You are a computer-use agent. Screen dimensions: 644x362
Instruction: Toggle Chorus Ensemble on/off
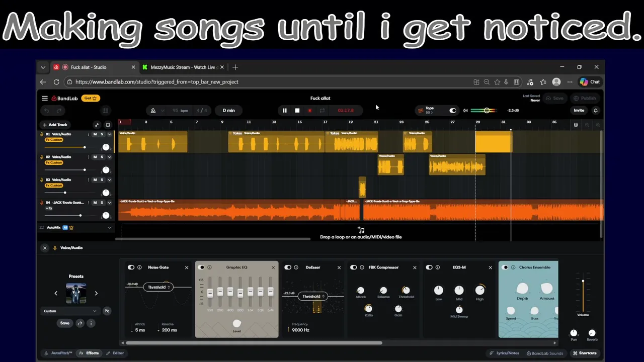[x=505, y=267]
